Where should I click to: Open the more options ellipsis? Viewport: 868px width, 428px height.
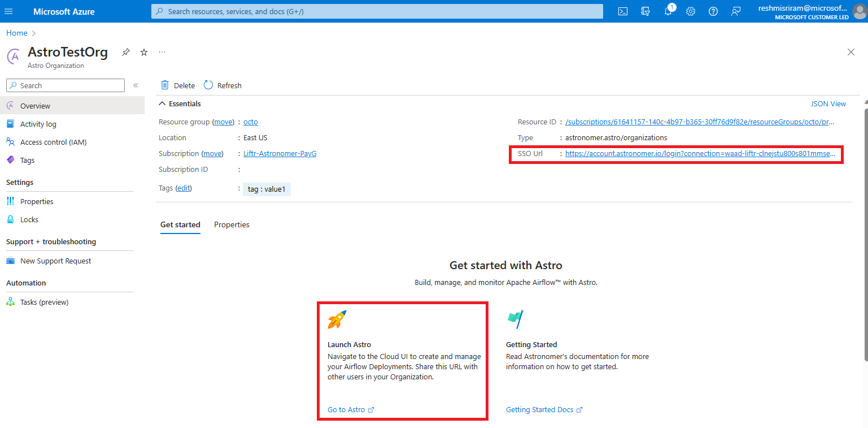pos(162,52)
